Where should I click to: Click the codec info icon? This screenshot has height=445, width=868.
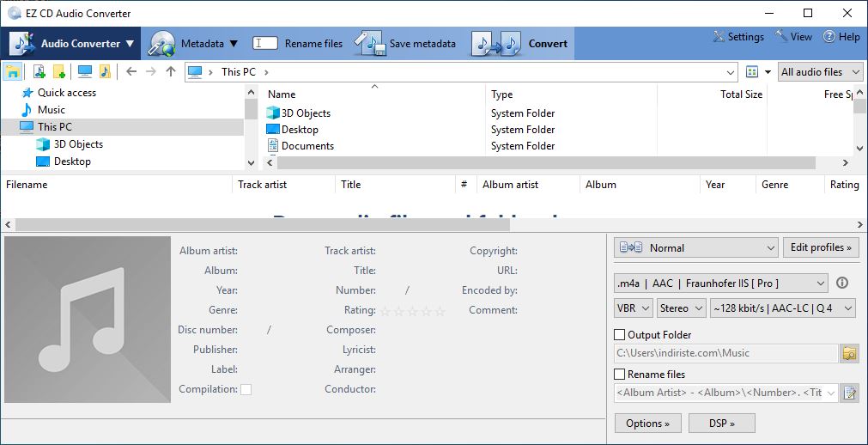(842, 283)
